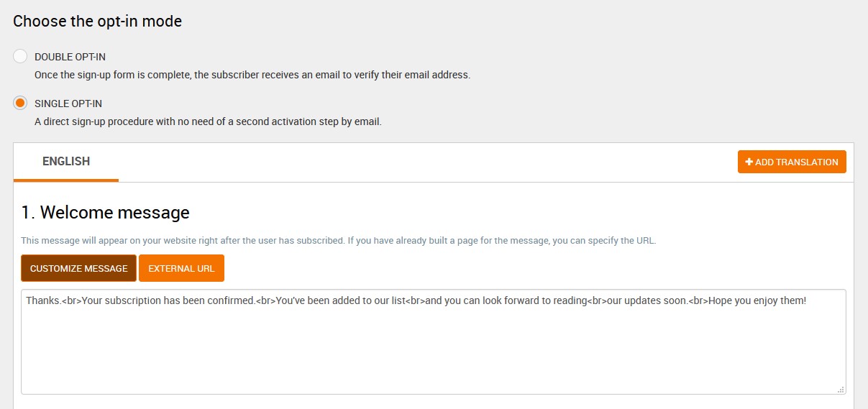Viewport: 868px width, 409px height.
Task: Choose the CUSTOMIZE MESSAGE option
Action: click(78, 268)
